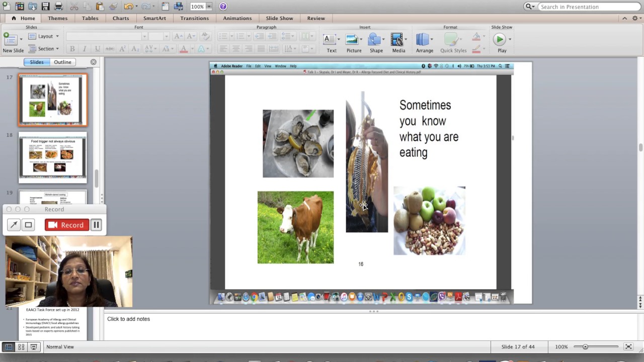
Task: Insert a Shape
Action: pos(376,43)
